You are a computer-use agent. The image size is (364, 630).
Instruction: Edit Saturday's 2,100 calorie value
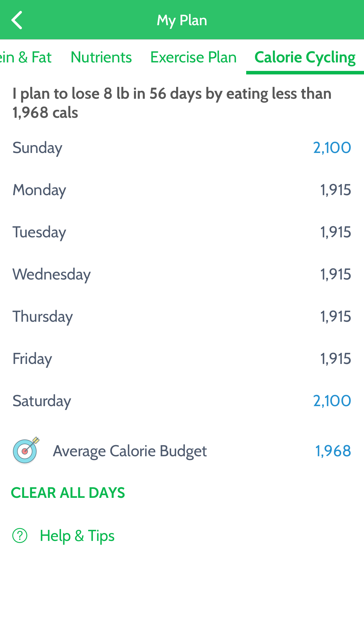[332, 401]
